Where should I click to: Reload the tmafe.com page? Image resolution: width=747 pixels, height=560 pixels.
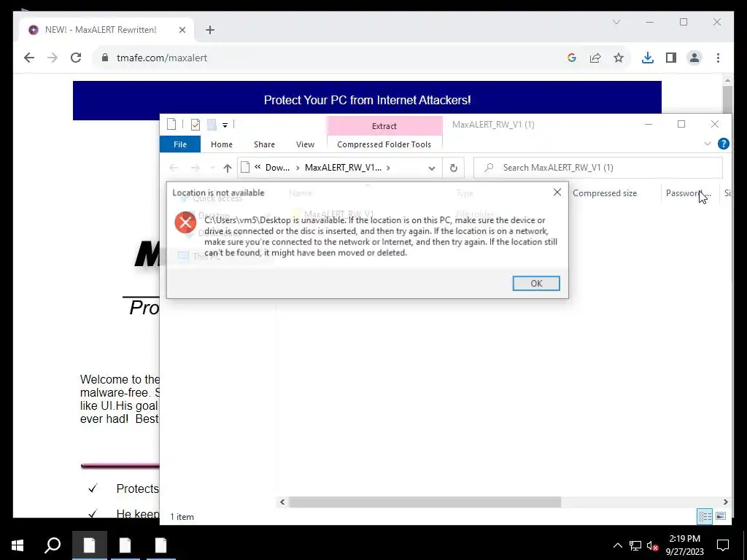76,58
